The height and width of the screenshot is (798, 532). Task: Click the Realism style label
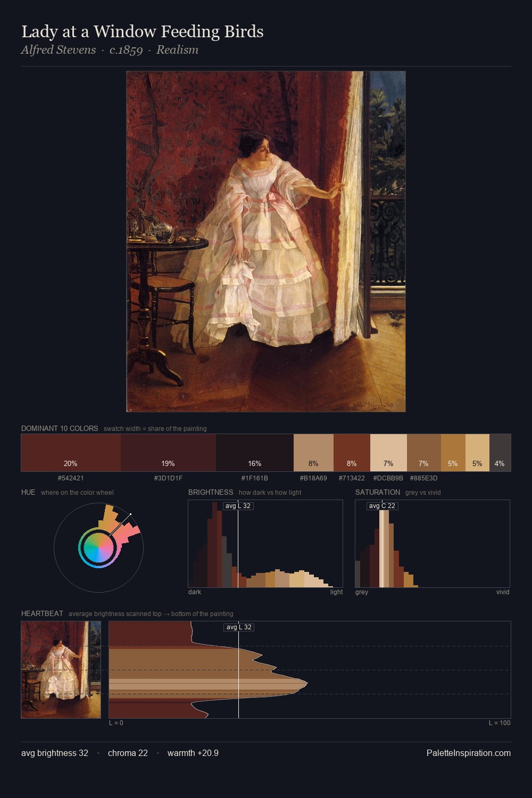tap(177, 50)
